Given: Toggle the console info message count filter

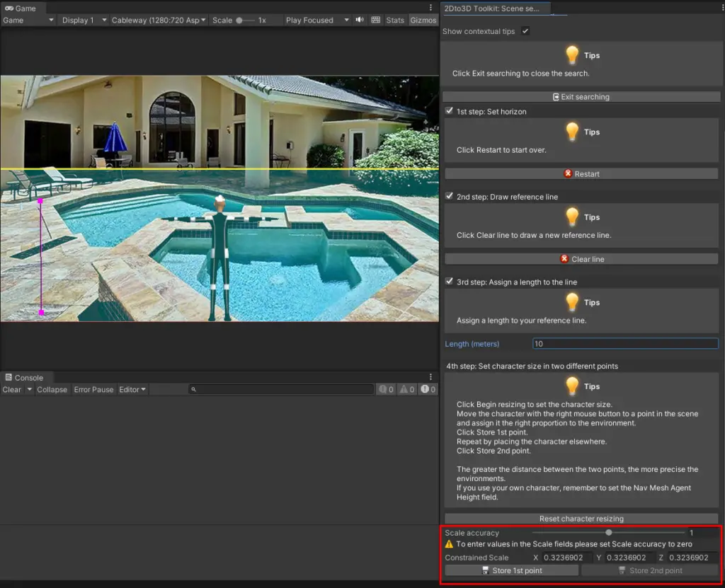Looking at the screenshot, I should (386, 390).
